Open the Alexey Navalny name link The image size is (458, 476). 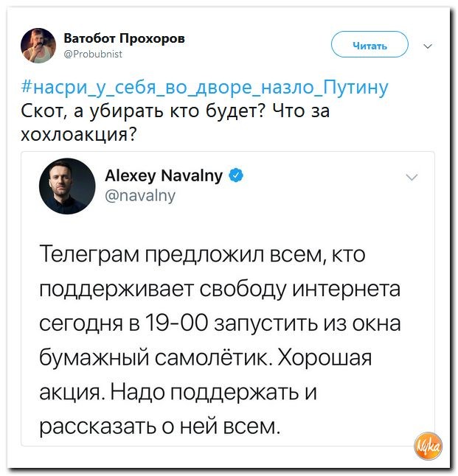(x=163, y=175)
